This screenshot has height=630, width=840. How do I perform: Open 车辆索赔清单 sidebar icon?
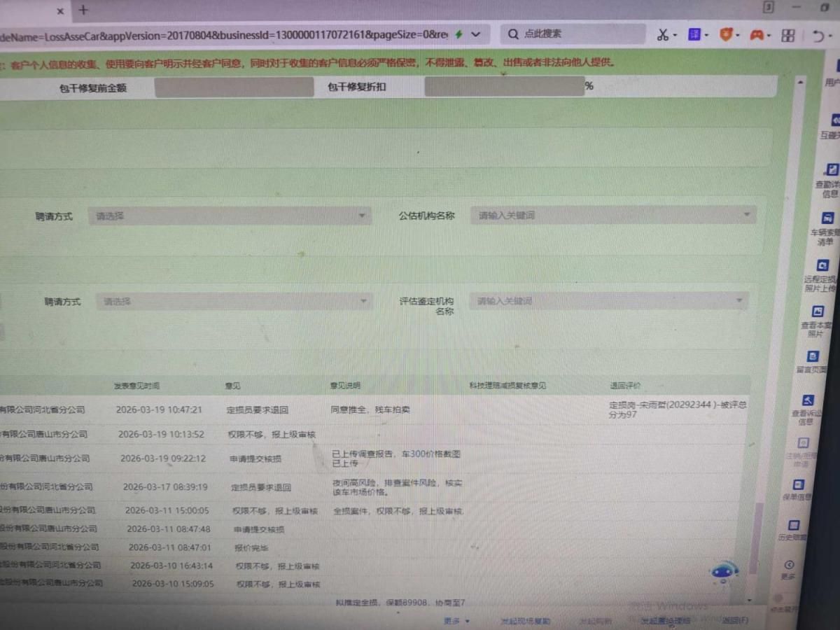click(x=827, y=218)
